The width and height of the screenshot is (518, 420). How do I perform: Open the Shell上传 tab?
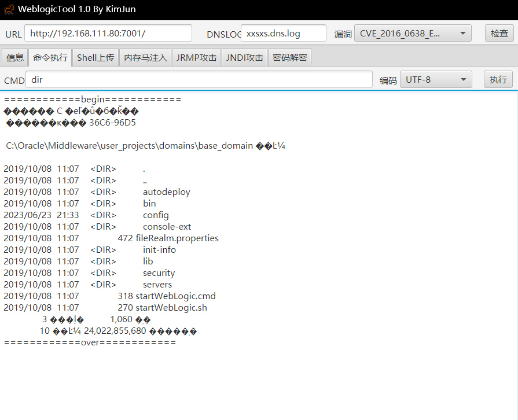95,57
